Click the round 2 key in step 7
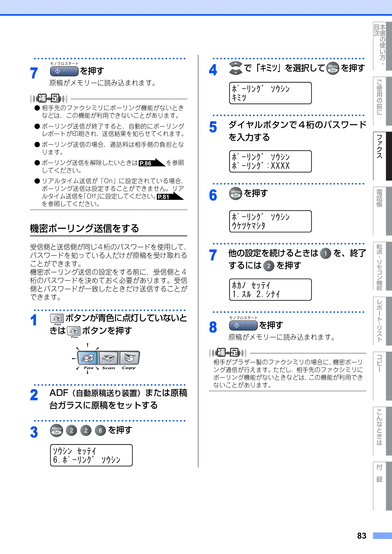This screenshot has height=554, width=392. [x=269, y=266]
